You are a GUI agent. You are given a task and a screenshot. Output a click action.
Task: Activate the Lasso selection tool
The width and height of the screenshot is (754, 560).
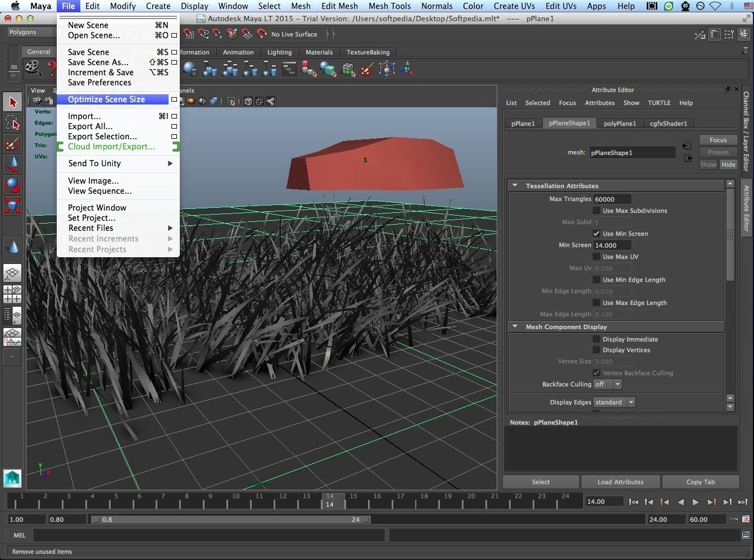(x=12, y=123)
